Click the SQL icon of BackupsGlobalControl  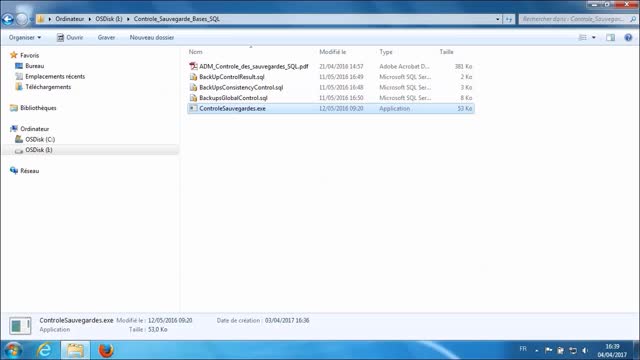coord(193,98)
